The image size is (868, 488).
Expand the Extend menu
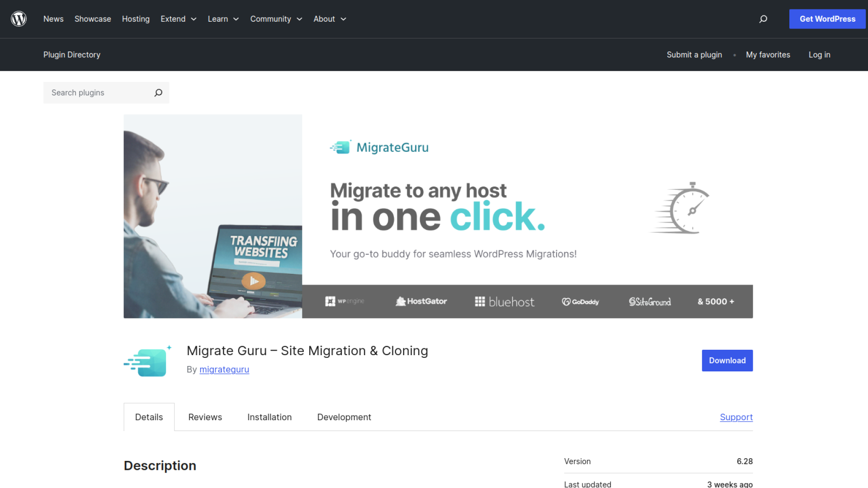[179, 19]
